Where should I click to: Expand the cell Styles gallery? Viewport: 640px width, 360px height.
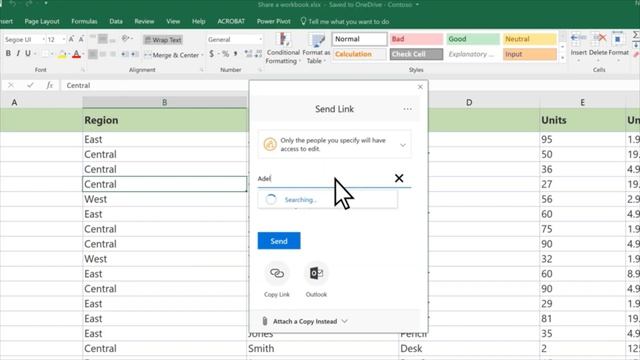click(562, 58)
